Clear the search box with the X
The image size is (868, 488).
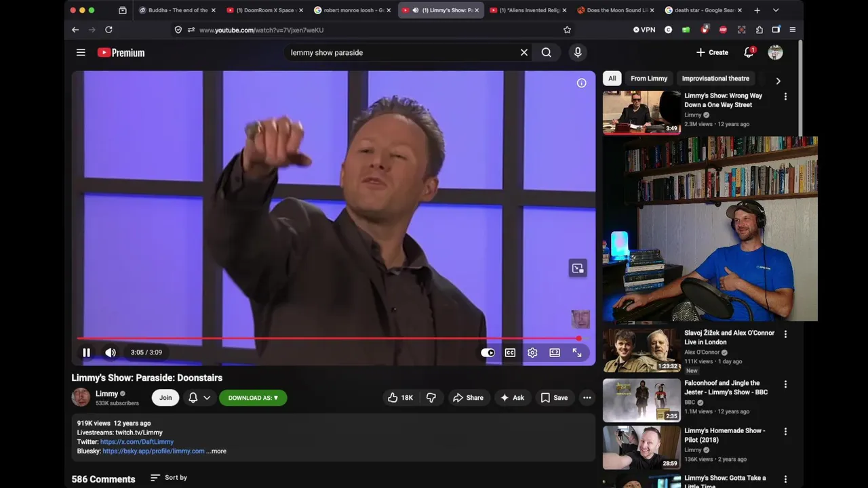524,52
